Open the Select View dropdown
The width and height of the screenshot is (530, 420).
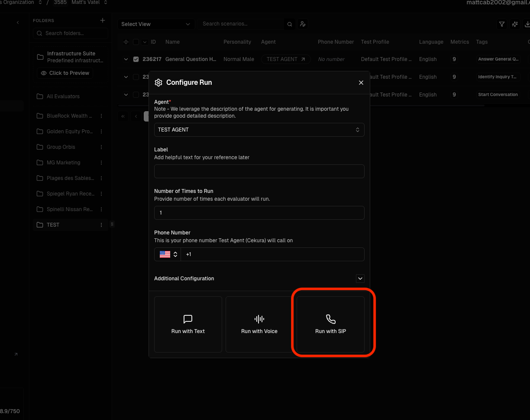(156, 24)
